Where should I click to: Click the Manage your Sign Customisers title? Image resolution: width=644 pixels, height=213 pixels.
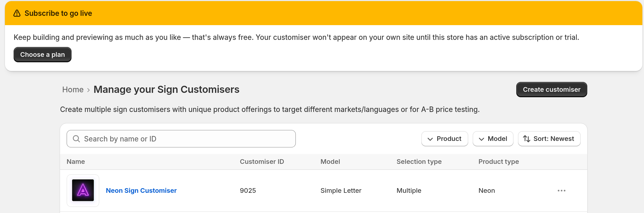pyautogui.click(x=166, y=90)
